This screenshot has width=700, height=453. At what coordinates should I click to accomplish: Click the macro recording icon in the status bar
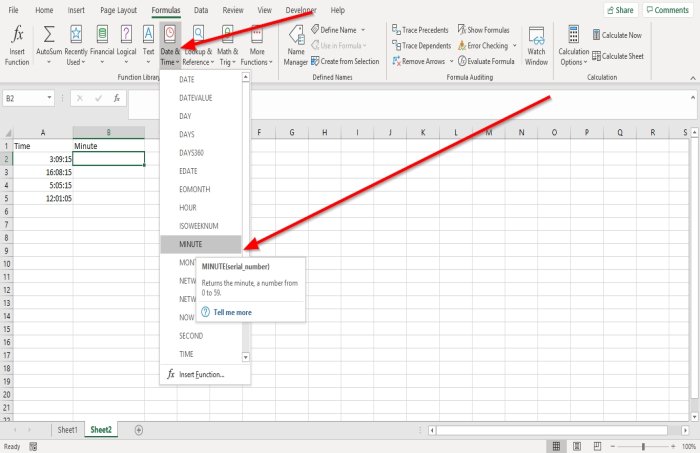33,446
